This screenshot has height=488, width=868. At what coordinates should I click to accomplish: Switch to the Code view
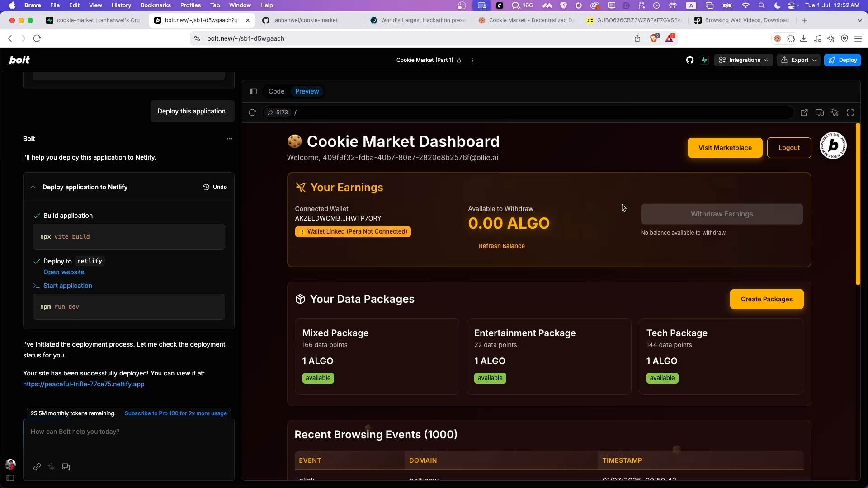point(276,91)
